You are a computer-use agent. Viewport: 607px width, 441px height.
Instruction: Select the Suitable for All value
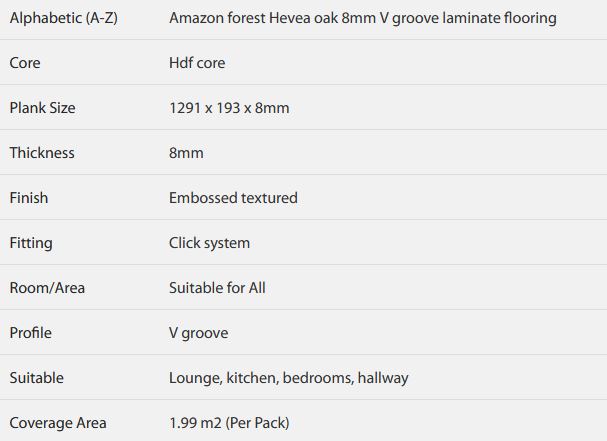[x=217, y=288]
